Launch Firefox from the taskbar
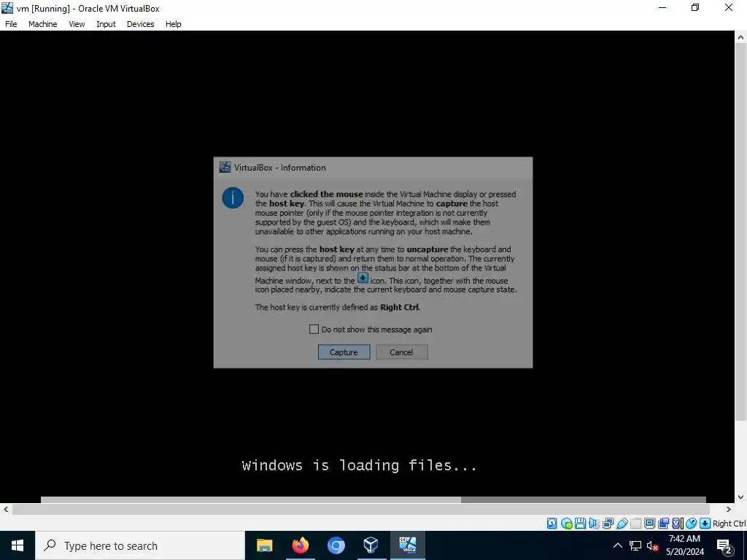The image size is (747, 560). tap(300, 545)
